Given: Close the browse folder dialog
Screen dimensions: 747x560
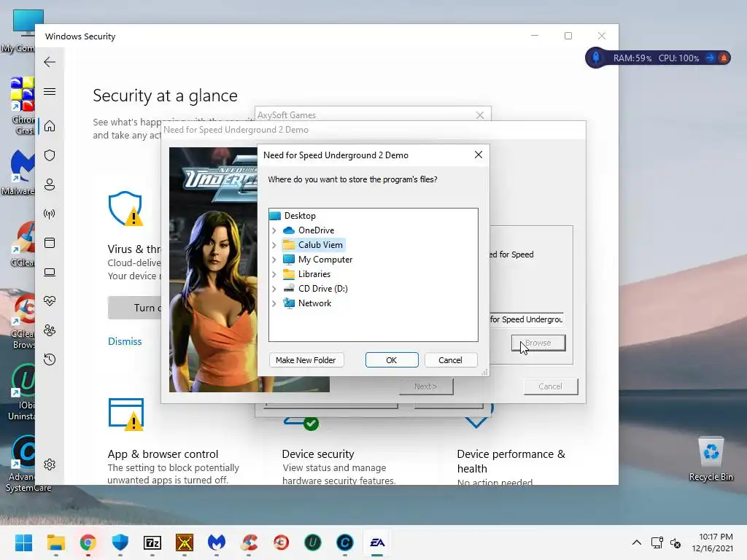Looking at the screenshot, I should pyautogui.click(x=479, y=155).
